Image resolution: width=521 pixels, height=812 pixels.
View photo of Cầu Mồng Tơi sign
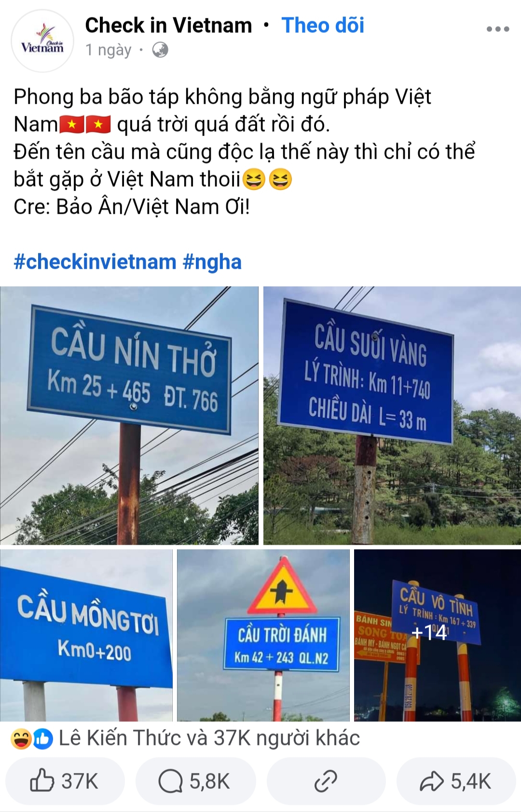86,635
